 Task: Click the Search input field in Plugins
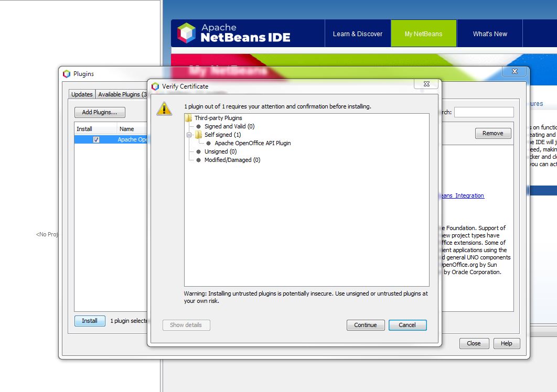484,112
